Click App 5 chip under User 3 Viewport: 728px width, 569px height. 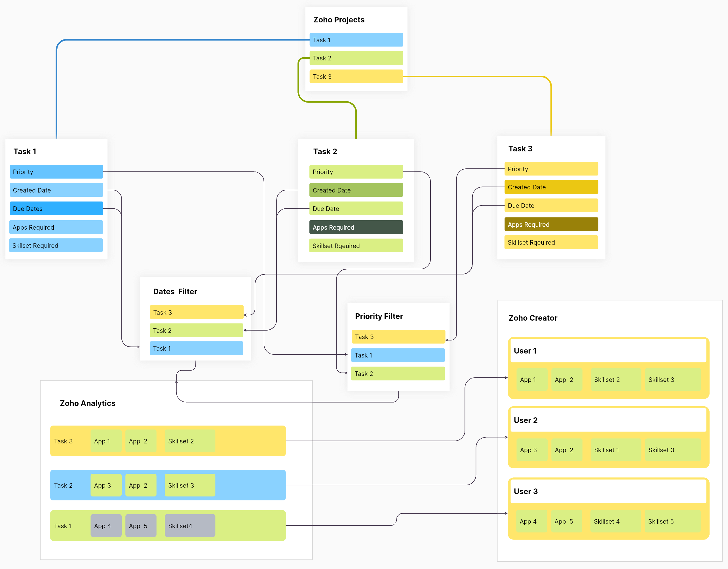566,521
